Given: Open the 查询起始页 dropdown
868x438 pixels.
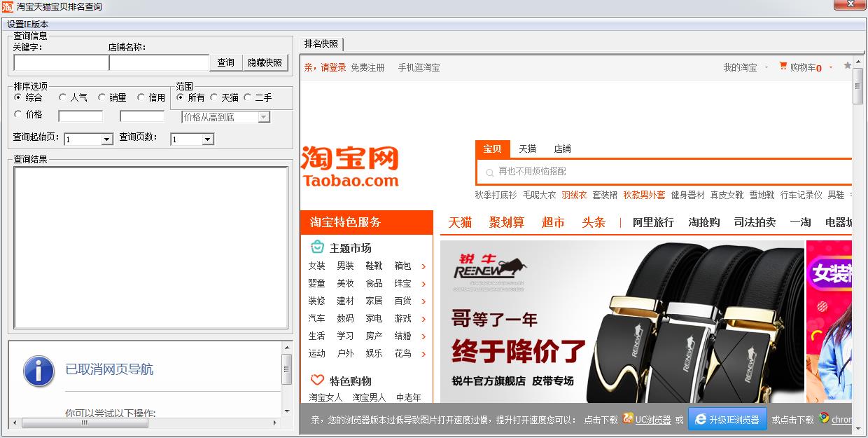Looking at the screenshot, I should point(107,139).
